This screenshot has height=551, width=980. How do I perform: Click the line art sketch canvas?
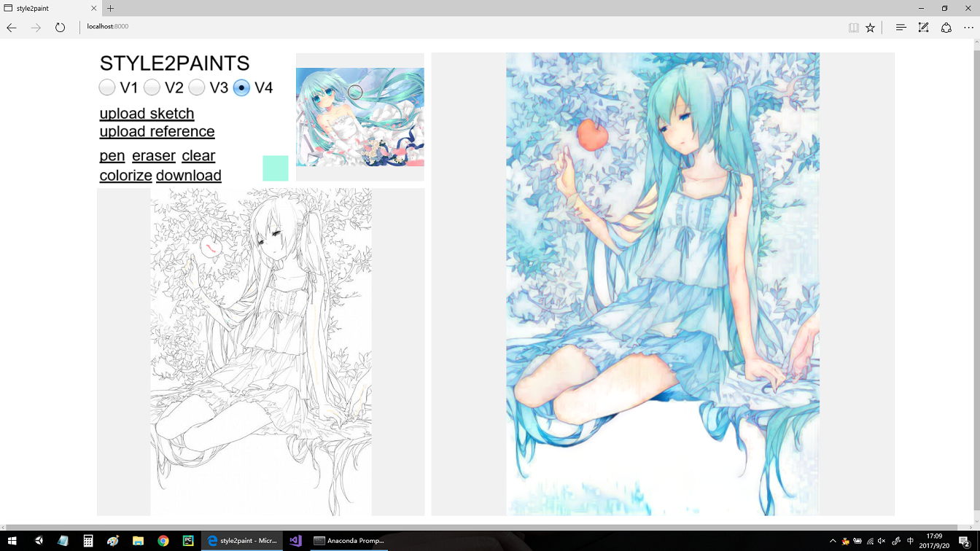[261, 352]
